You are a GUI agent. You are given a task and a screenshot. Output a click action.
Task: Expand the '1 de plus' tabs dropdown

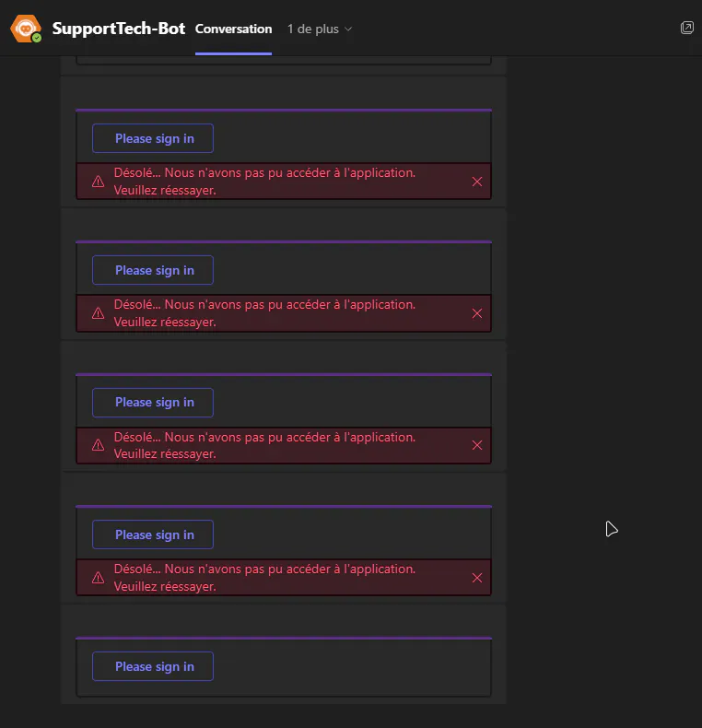click(x=320, y=29)
